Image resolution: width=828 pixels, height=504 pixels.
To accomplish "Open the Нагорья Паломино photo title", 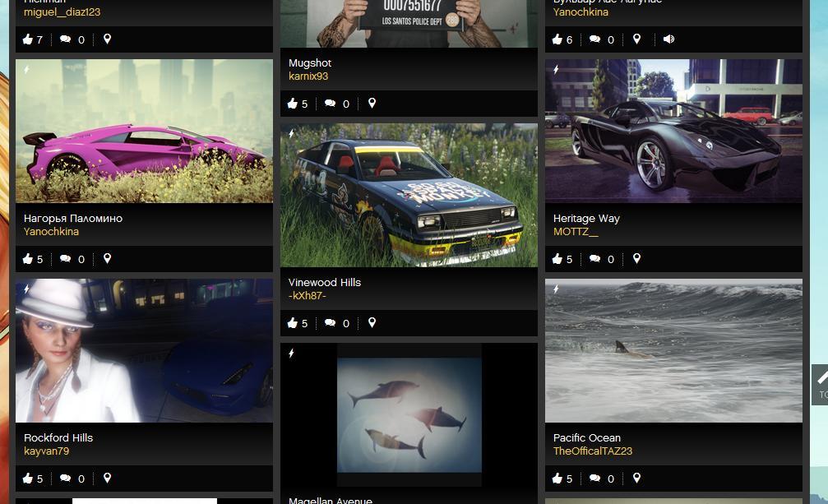I will point(73,218).
